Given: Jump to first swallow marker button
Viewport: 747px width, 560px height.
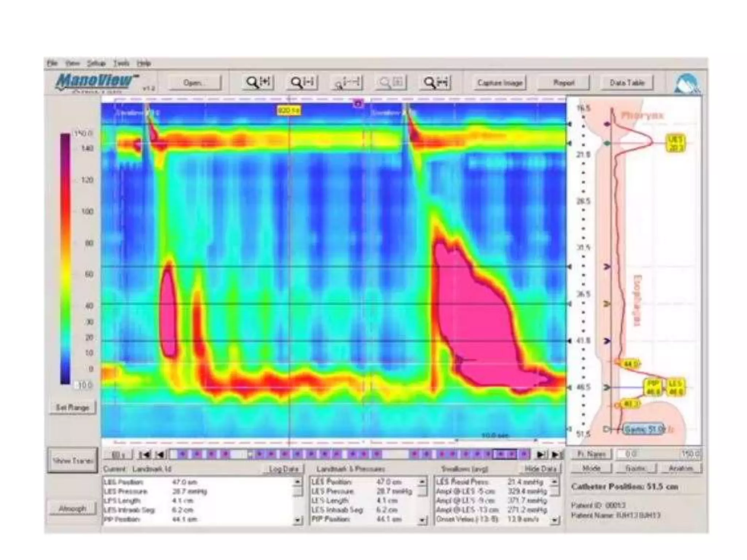Looking at the screenshot, I should point(144,454).
